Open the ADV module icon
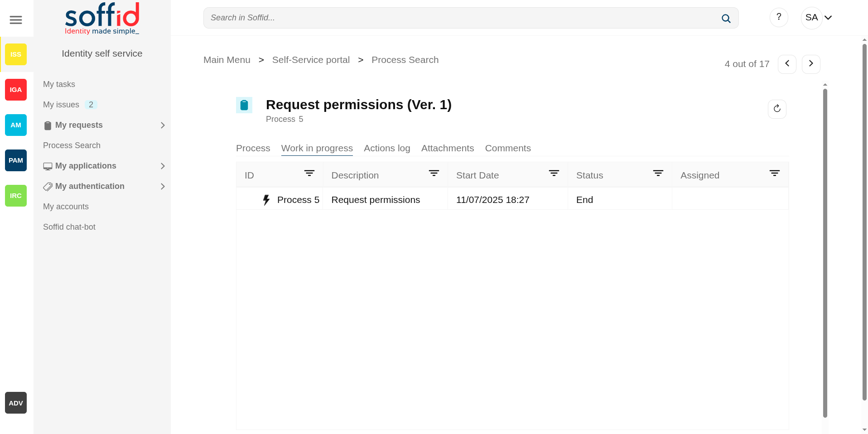 (16, 403)
